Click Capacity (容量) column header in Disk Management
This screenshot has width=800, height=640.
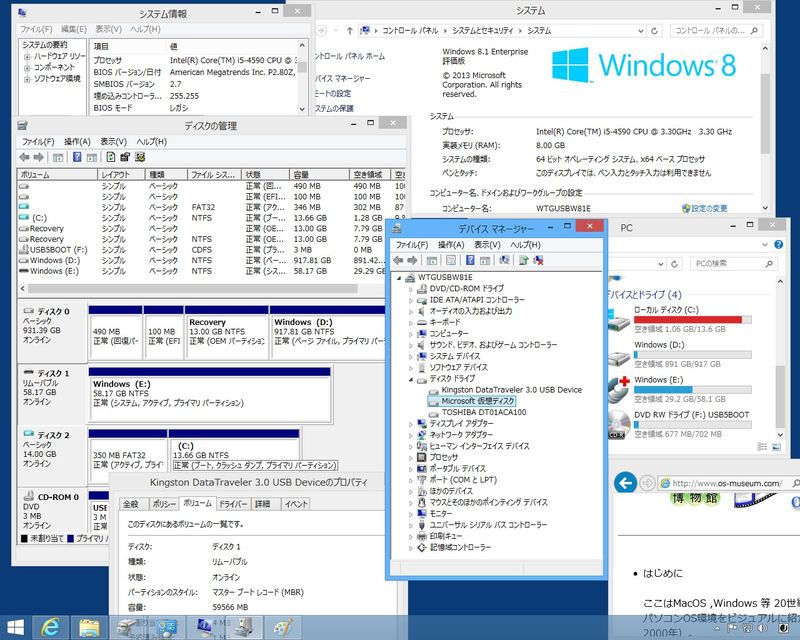pos(319,175)
